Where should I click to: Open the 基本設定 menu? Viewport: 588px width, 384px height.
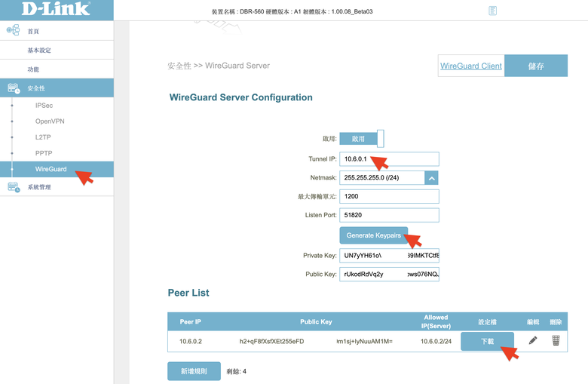point(57,50)
